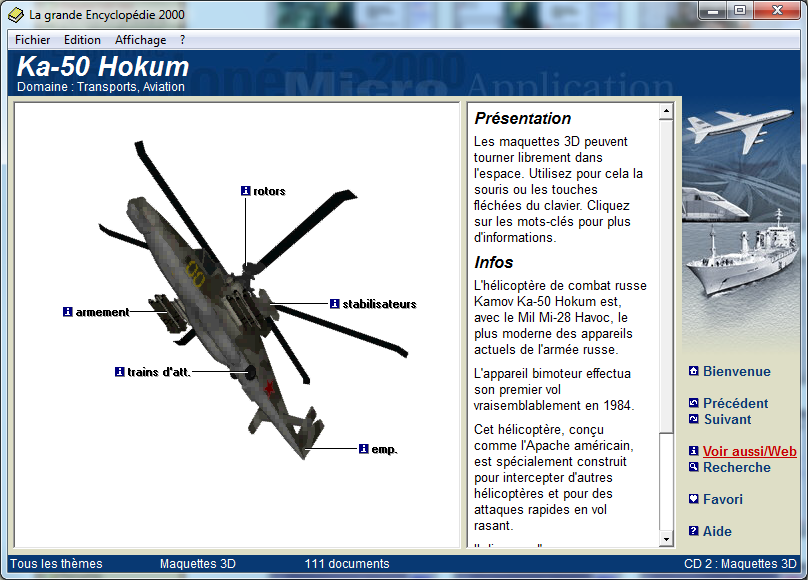
Task: Select the trains d'att. keyword label
Action: (x=159, y=371)
